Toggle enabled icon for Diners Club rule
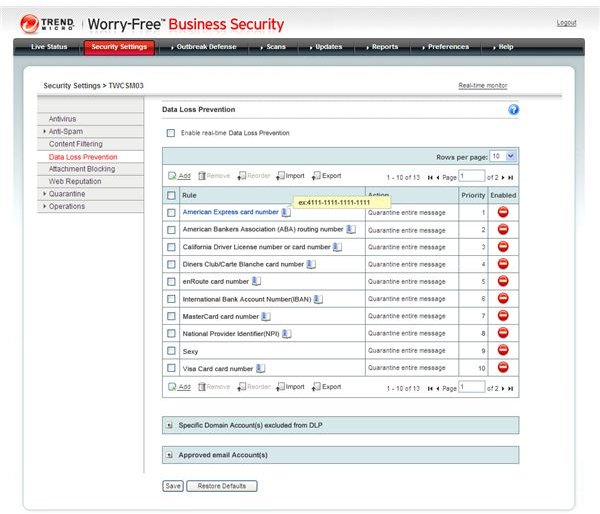This screenshot has height=514, width=600. (x=503, y=264)
